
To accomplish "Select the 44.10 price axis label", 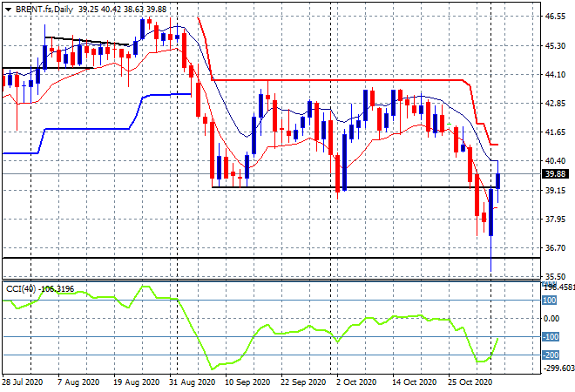I will point(555,74).
